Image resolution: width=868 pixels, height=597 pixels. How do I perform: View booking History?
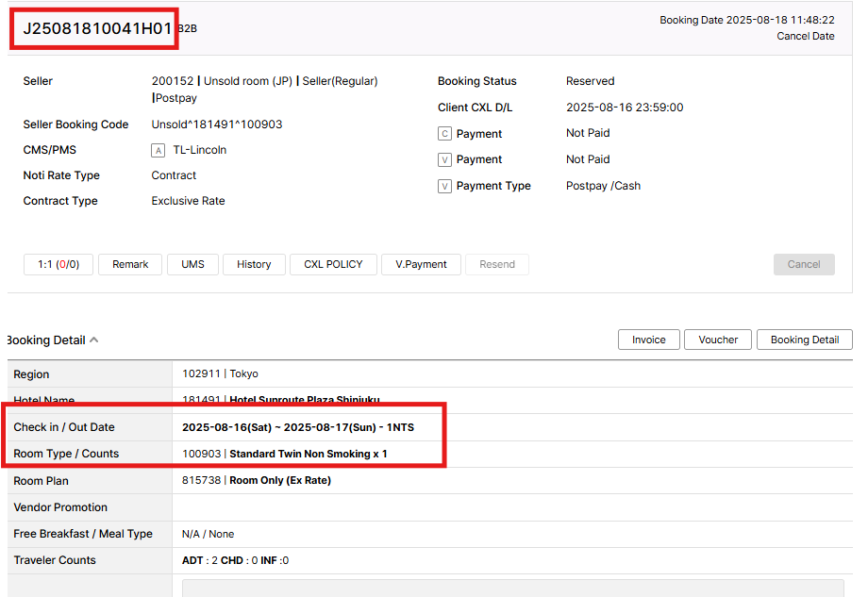pos(254,265)
